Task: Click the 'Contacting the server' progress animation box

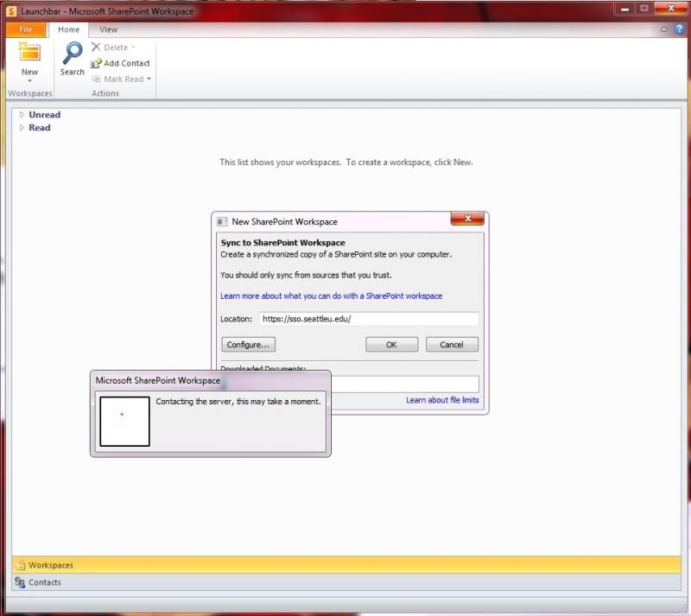Action: [124, 421]
